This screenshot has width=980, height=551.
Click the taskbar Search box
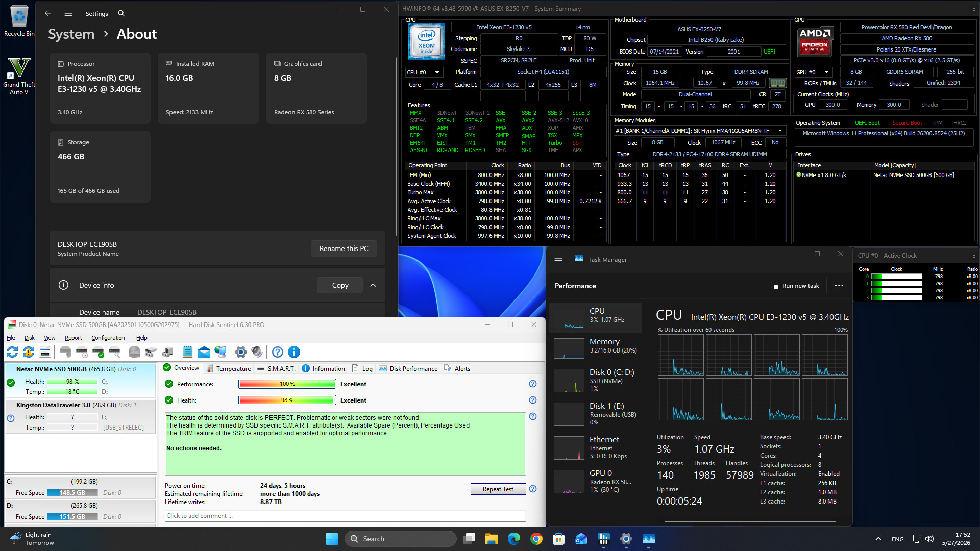401,539
